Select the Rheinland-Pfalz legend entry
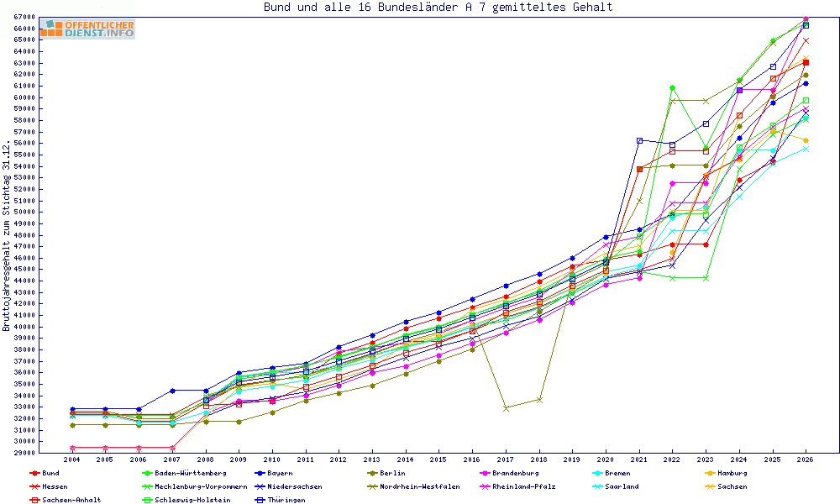The image size is (840, 504). [x=517, y=487]
